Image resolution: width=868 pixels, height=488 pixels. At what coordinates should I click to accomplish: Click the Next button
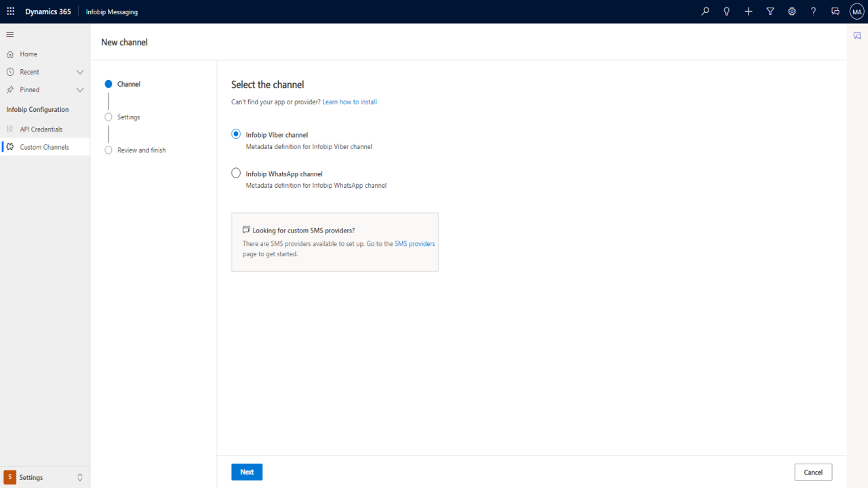(247, 472)
